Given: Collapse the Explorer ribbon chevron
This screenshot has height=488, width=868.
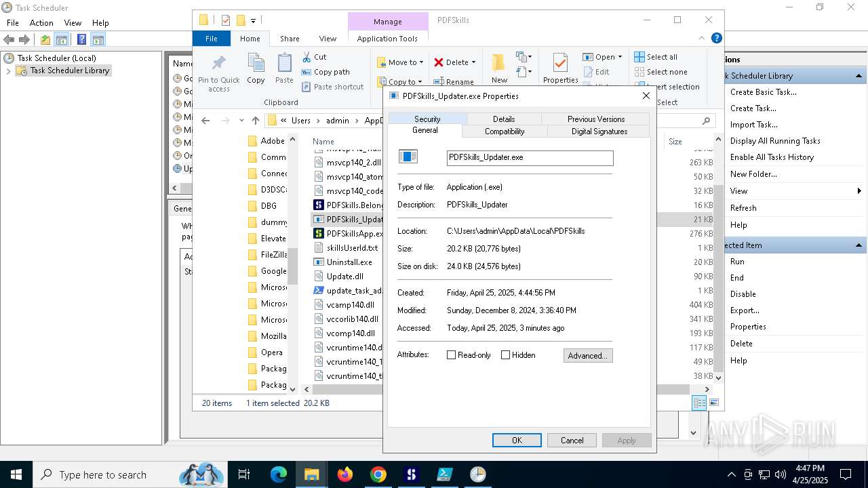Looking at the screenshot, I should click(703, 39).
